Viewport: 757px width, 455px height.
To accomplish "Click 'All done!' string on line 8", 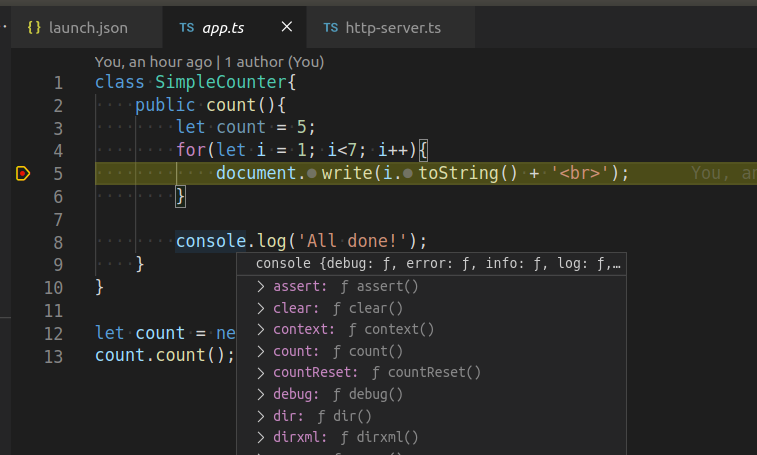I will [353, 241].
